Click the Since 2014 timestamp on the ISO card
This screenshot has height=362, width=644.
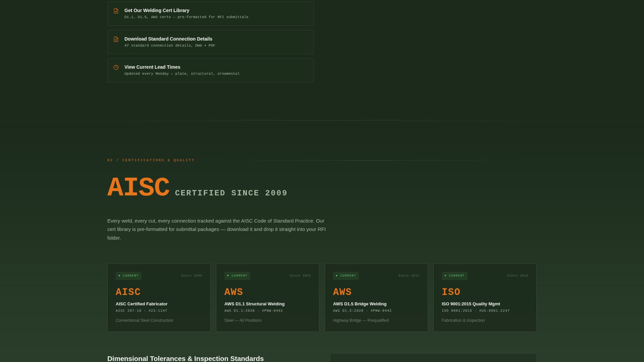pyautogui.click(x=517, y=276)
